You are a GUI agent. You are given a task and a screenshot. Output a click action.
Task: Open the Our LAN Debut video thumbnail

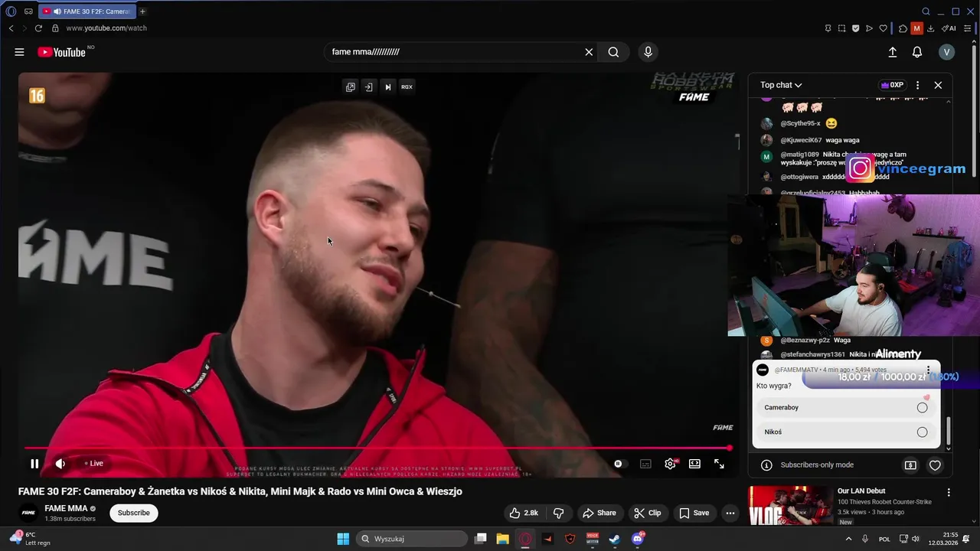[x=791, y=505]
